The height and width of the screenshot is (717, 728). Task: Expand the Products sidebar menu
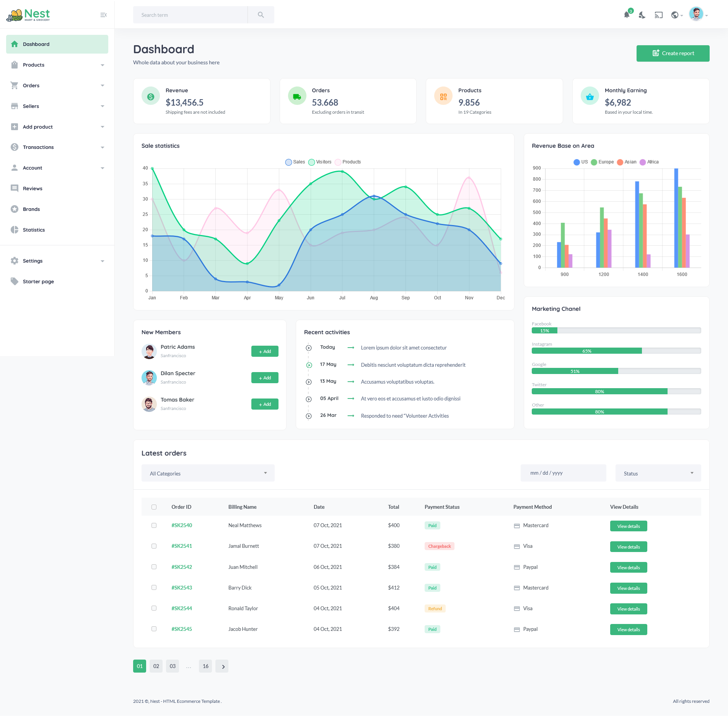coord(57,65)
